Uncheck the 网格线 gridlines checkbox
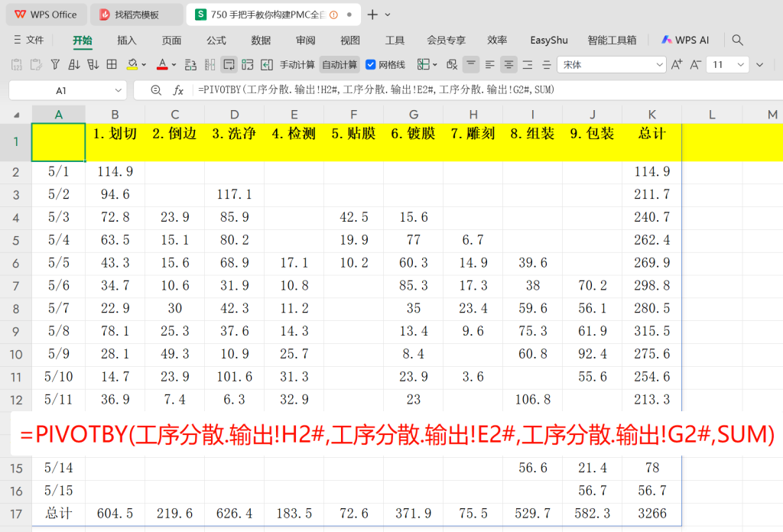 pyautogui.click(x=371, y=64)
